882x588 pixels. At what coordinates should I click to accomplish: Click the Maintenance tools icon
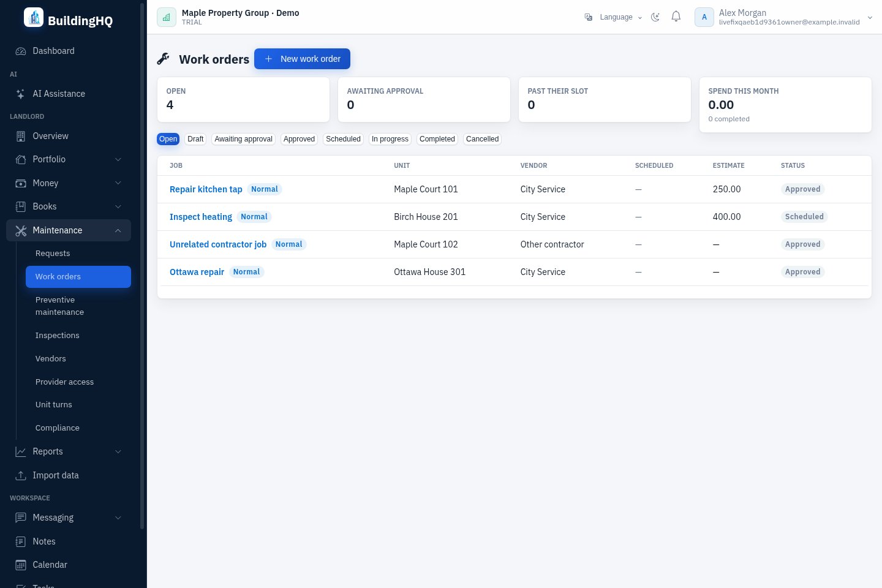(21, 230)
